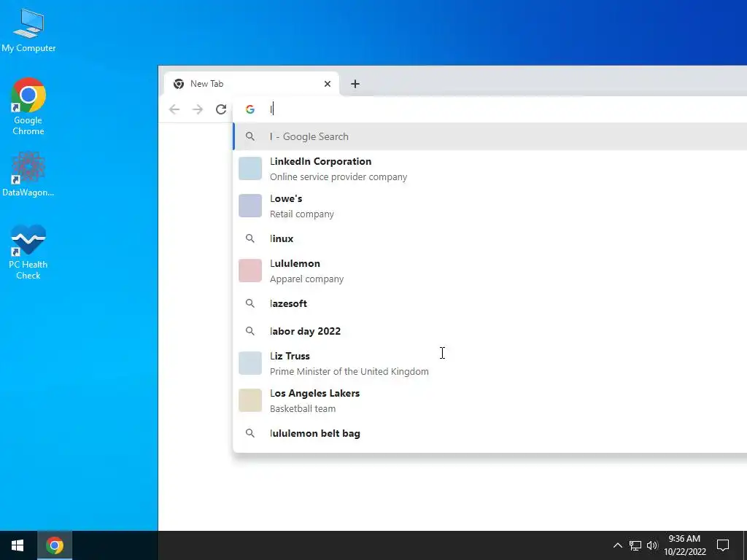Open network status tray icon
This screenshot has width=747, height=560.
tap(635, 545)
